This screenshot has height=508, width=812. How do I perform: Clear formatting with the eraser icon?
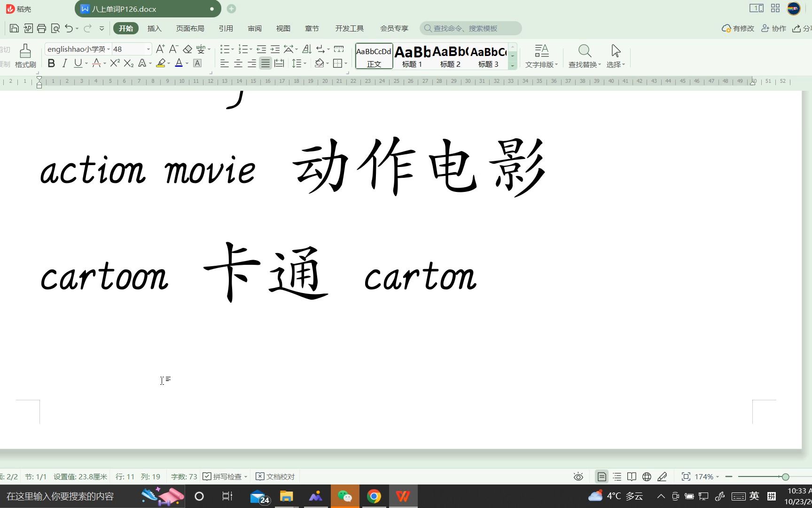tap(187, 49)
